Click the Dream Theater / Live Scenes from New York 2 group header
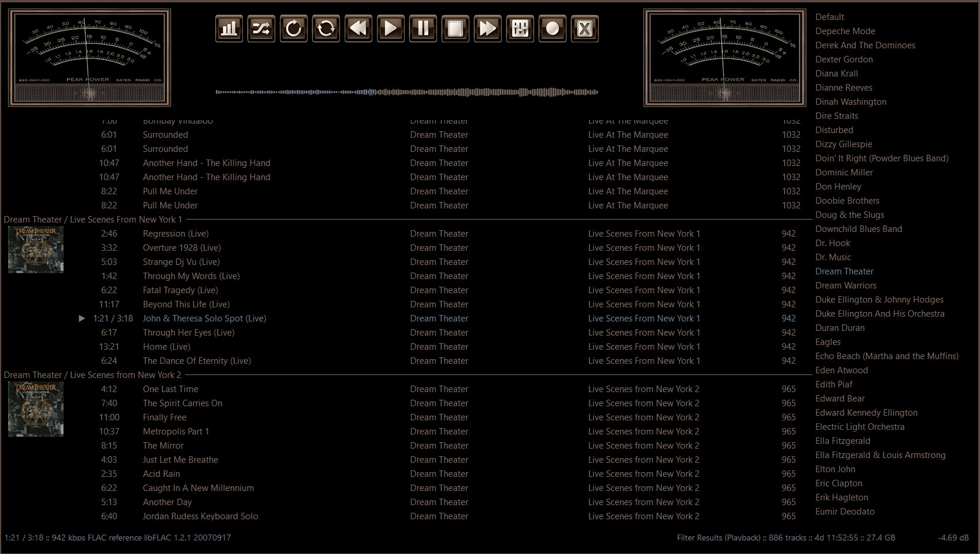This screenshot has height=554, width=980. point(92,375)
